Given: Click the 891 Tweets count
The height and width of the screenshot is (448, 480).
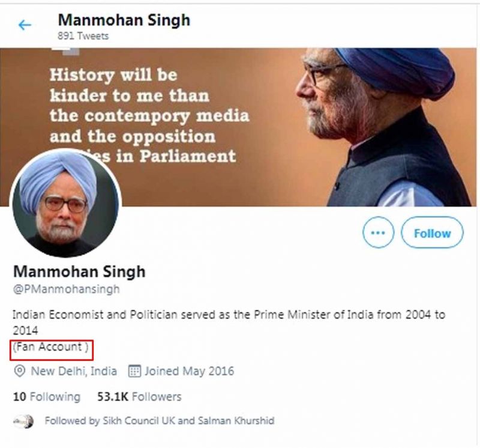Looking at the screenshot, I should [x=82, y=35].
